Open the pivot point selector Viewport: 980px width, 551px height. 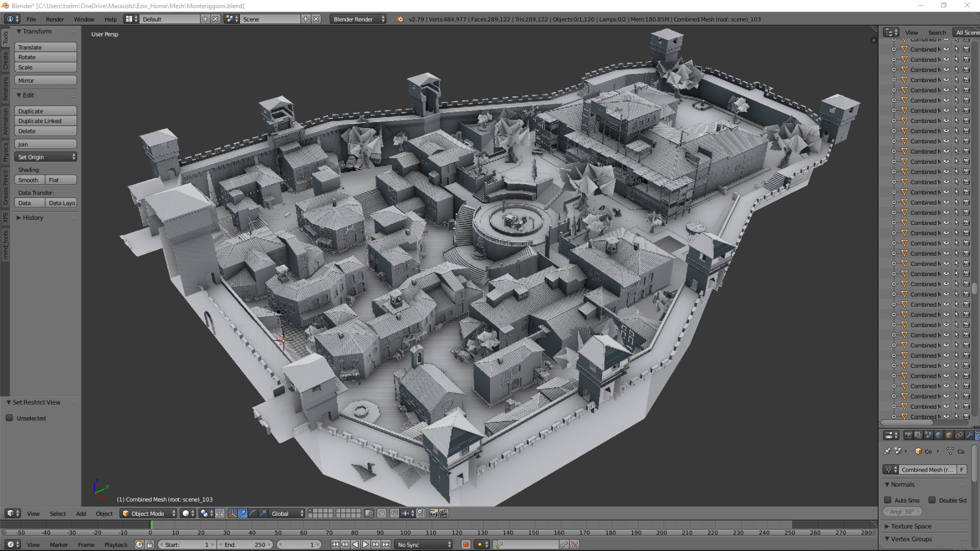pyautogui.click(x=206, y=513)
